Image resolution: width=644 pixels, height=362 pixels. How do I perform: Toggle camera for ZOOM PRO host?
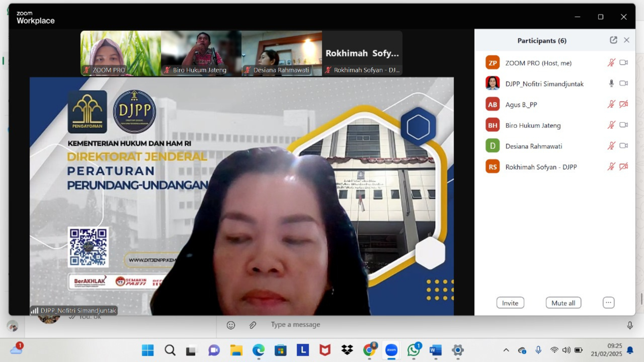(624, 63)
